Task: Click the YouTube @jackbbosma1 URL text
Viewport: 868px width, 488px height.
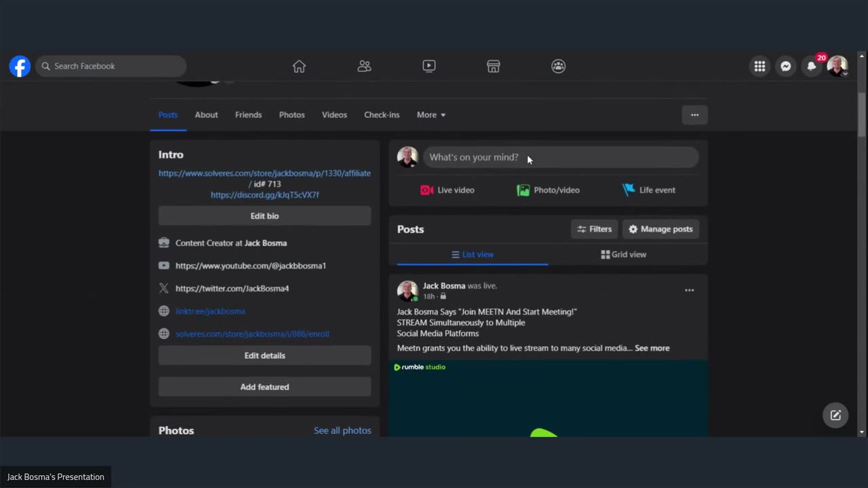Action: click(x=251, y=266)
